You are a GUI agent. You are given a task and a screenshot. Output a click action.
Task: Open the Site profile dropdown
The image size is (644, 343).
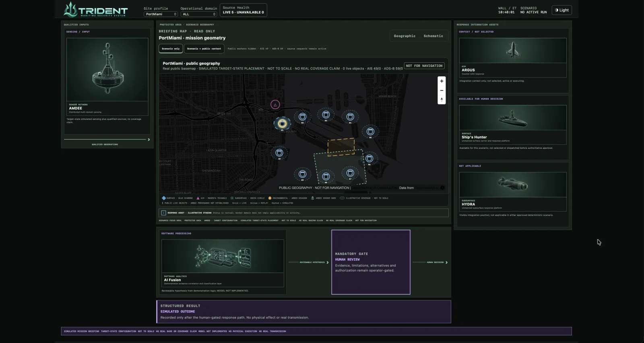click(x=161, y=14)
